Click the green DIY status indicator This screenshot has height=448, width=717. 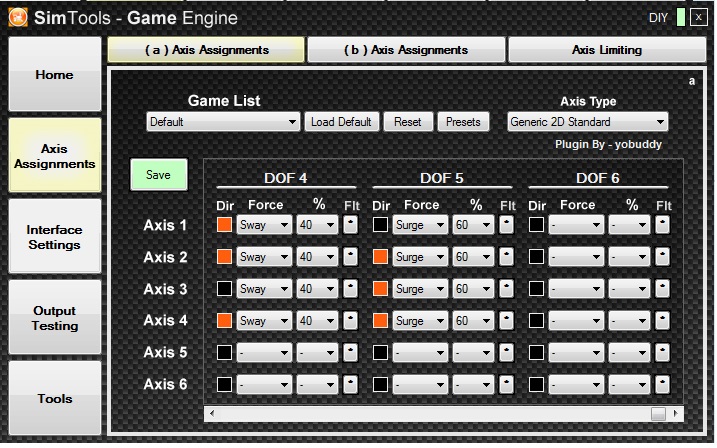680,18
